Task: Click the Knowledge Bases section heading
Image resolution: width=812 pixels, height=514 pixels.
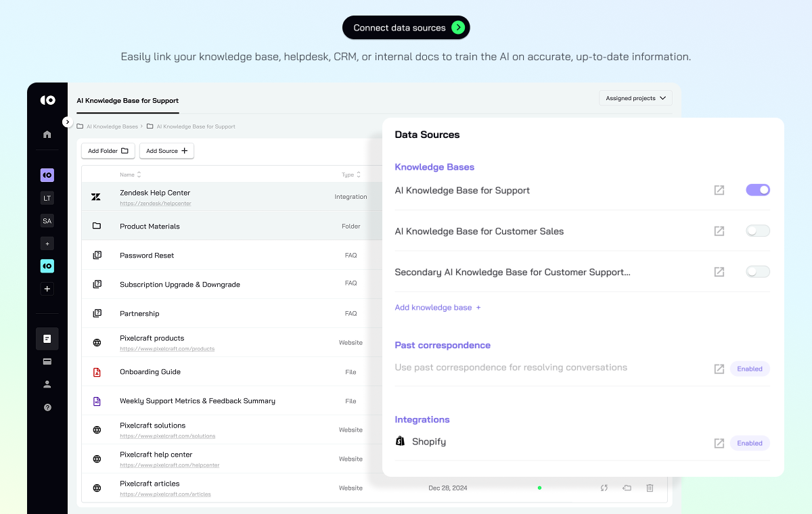Action: coord(434,167)
